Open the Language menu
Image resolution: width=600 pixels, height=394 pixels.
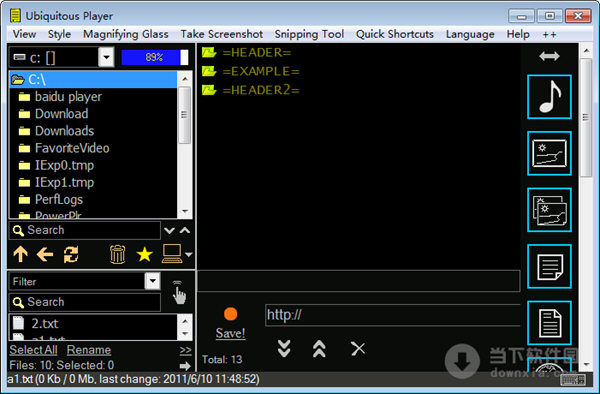pyautogui.click(x=470, y=34)
